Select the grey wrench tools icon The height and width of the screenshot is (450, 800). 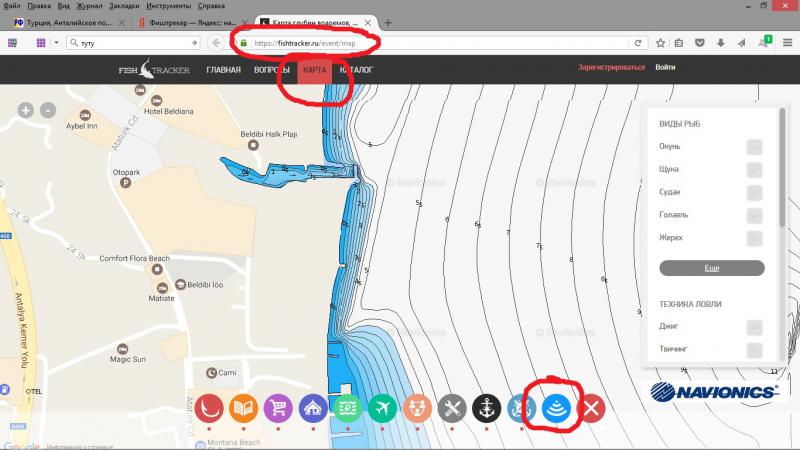[x=452, y=408]
